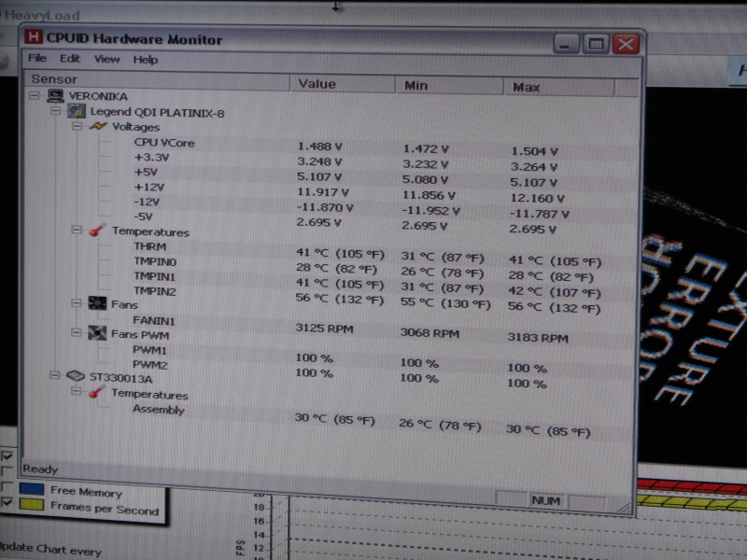The image size is (747, 560).
Task: Click the Value column header
Action: click(x=342, y=84)
